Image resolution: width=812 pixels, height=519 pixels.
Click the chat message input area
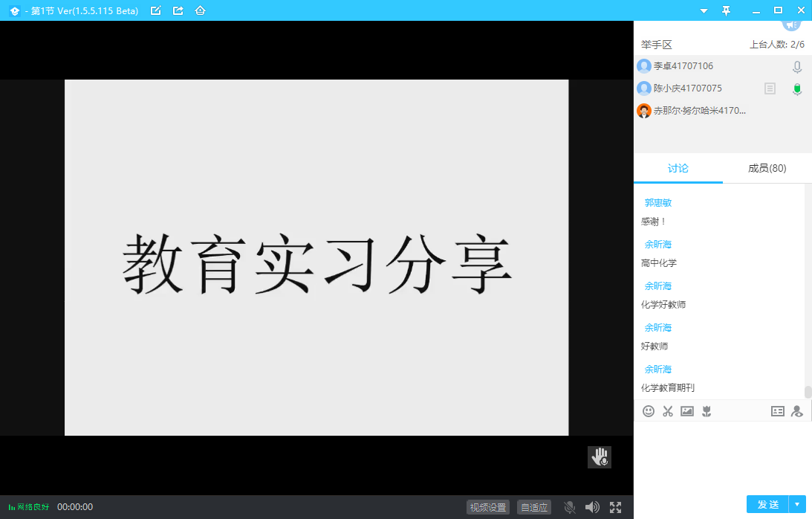[x=721, y=455]
